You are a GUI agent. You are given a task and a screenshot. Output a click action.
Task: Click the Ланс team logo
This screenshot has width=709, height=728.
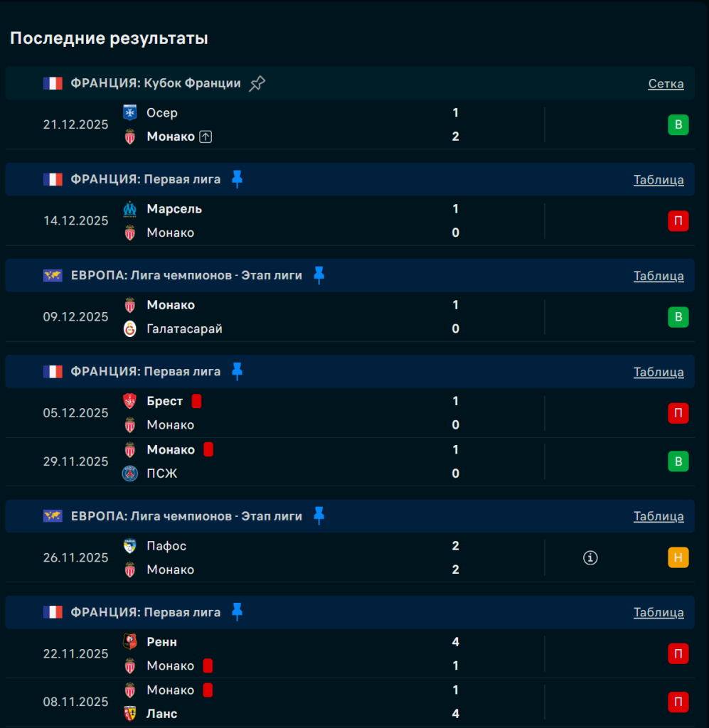(130, 714)
